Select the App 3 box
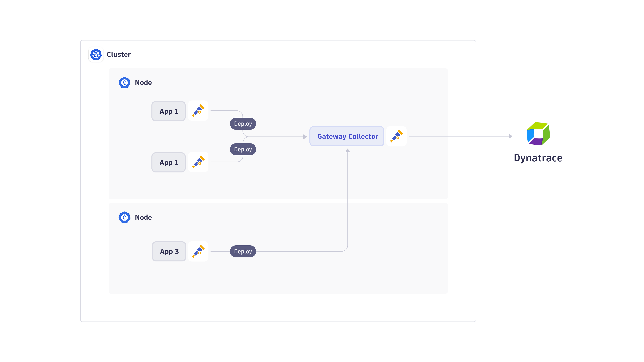Screen dimensions: 644x362 (x=169, y=251)
